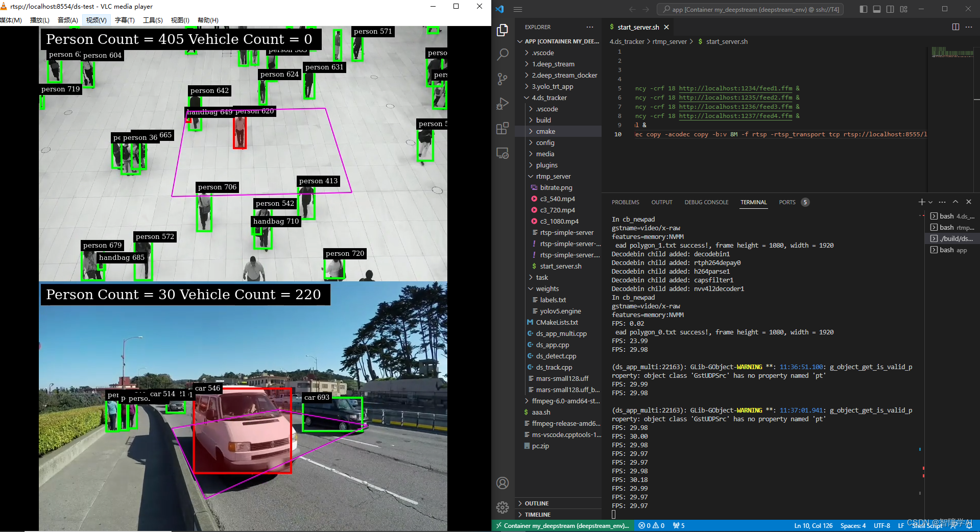This screenshot has height=532, width=980.
Task: Split the editor to the right
Action: point(955,27)
